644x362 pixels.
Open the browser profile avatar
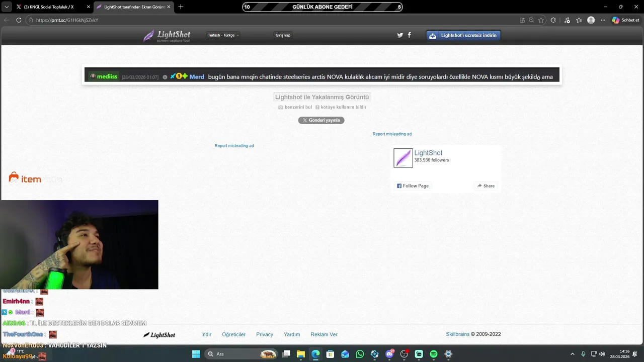[591, 20]
